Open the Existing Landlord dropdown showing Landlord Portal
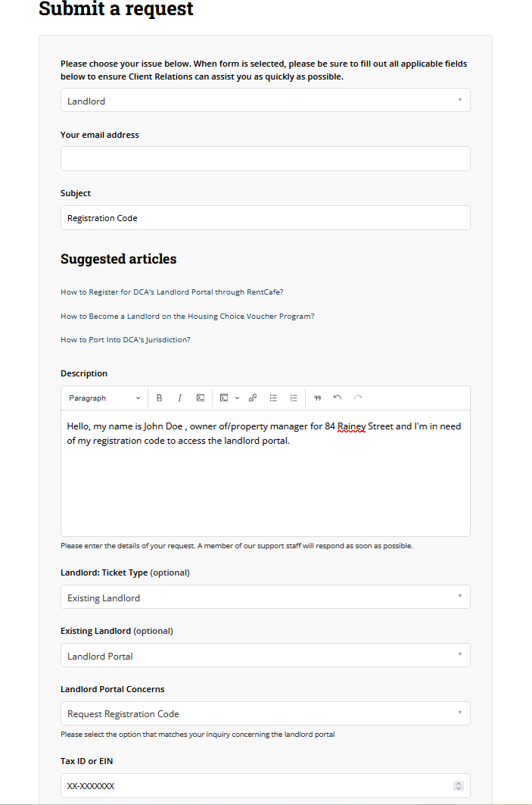This screenshot has height=805, width=532. [265, 656]
